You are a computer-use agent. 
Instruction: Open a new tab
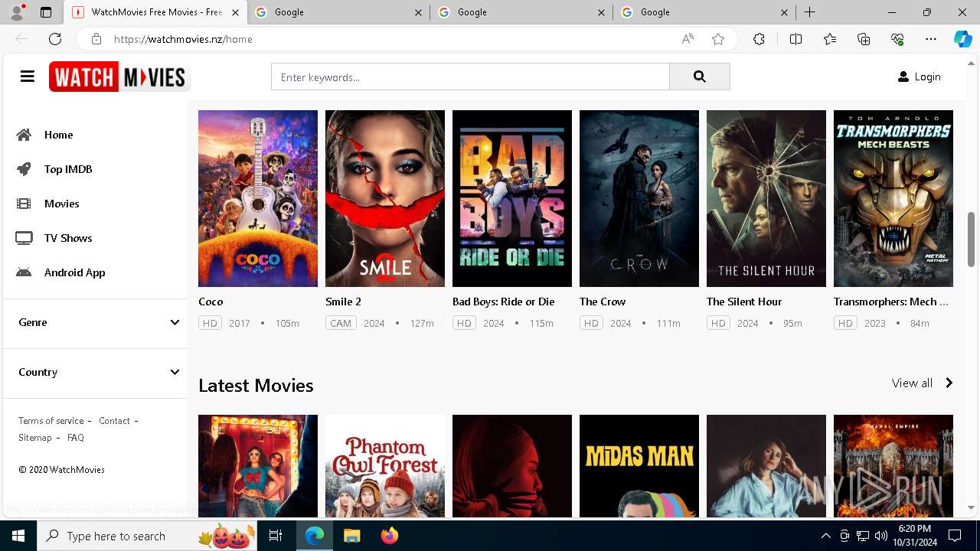click(809, 12)
